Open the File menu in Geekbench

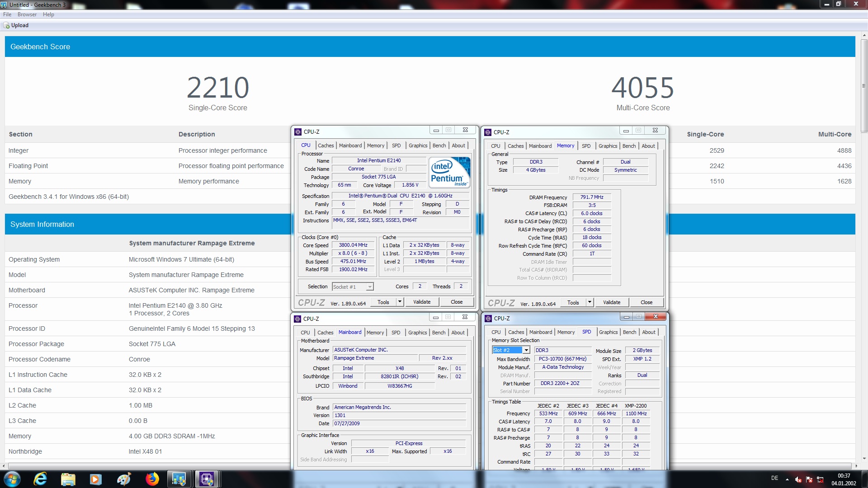[x=7, y=14]
